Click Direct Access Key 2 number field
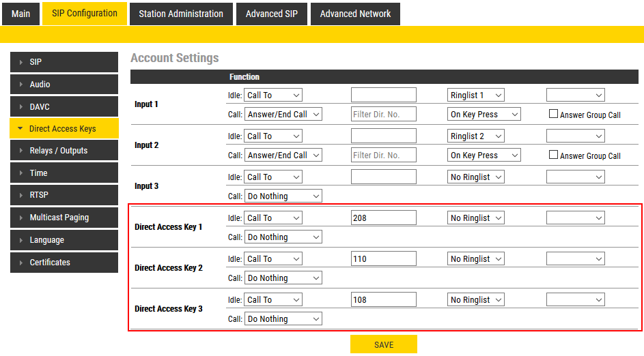 pos(384,259)
